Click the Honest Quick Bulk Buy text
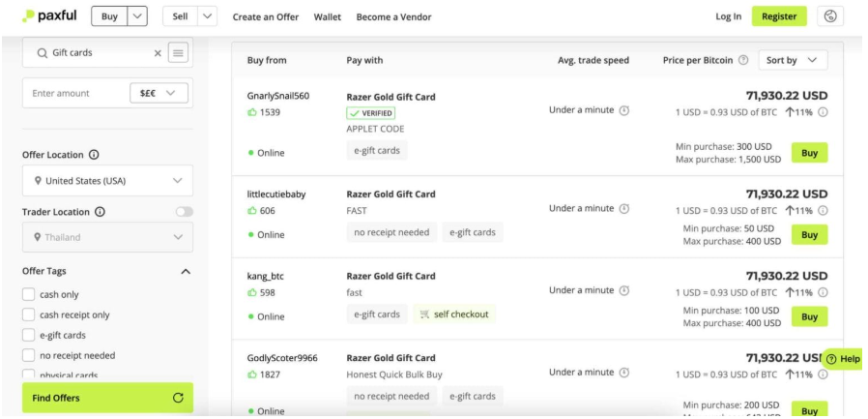Image resolution: width=868 pixels, height=419 pixels. (x=394, y=374)
